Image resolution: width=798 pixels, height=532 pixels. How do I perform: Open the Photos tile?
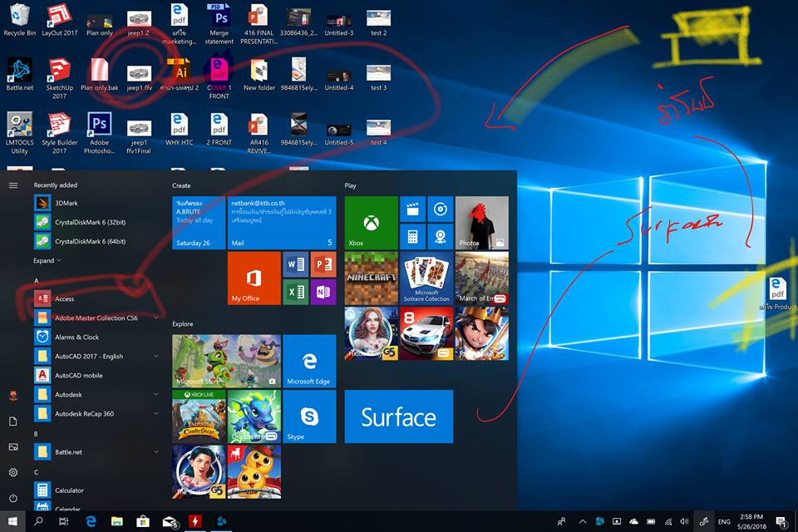pos(481,223)
